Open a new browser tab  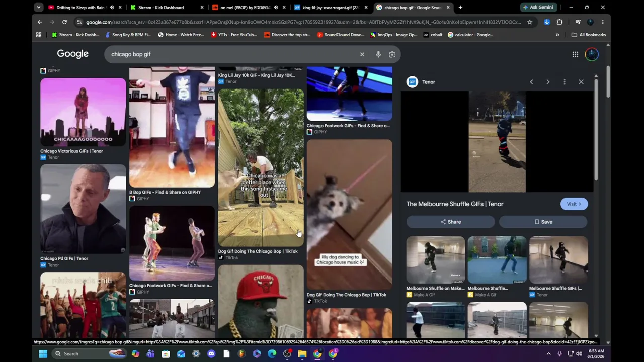pyautogui.click(x=460, y=8)
